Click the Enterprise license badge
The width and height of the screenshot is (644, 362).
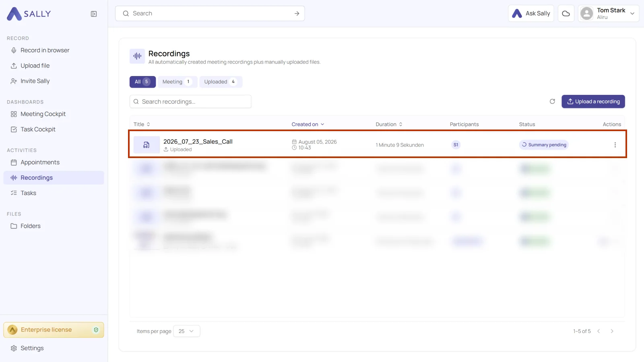(54, 330)
